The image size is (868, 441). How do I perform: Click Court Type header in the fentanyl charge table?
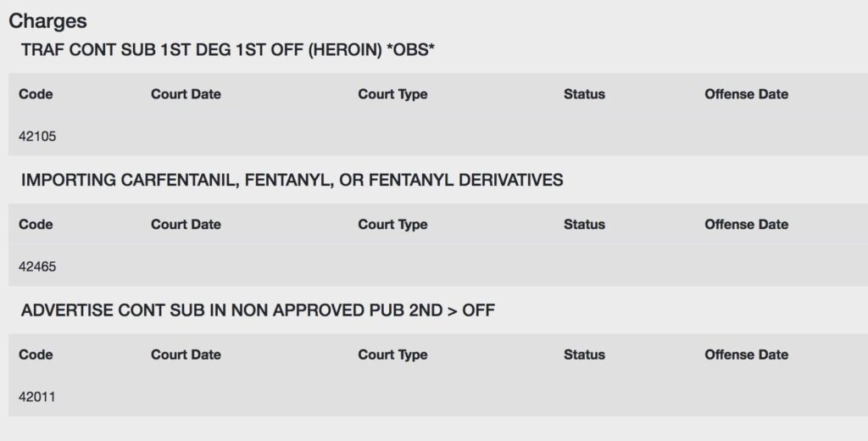pos(392,225)
